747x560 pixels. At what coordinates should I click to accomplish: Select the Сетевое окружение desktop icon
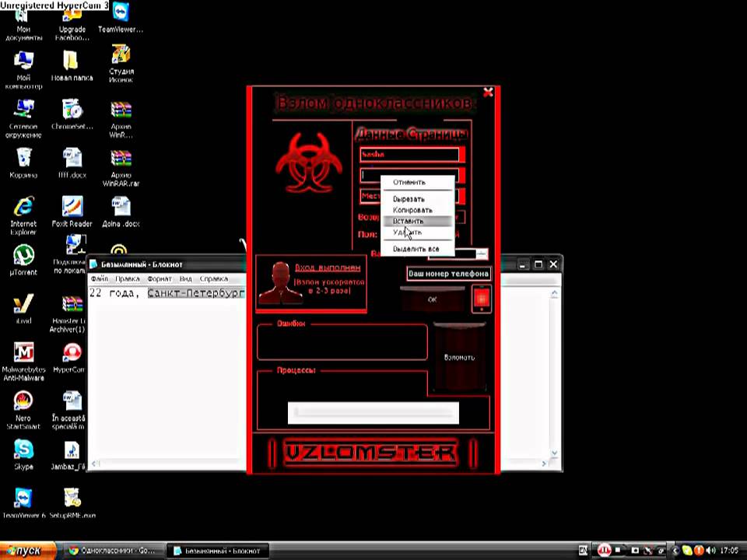[23, 119]
